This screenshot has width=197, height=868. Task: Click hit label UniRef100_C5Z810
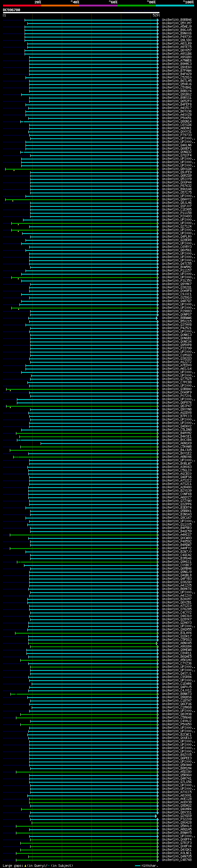(x=177, y=78)
